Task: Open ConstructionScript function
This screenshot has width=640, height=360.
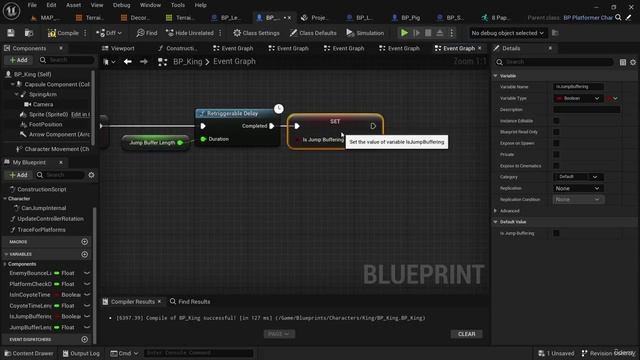Action: point(42,189)
